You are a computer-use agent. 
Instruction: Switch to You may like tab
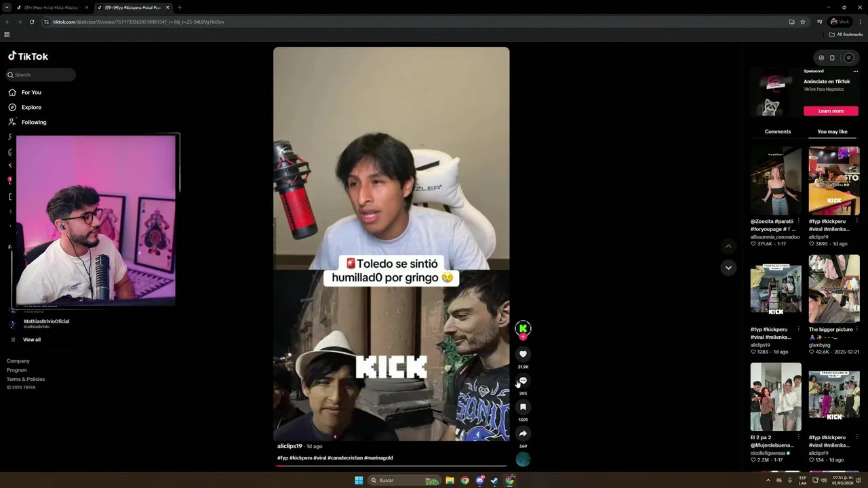tap(832, 131)
